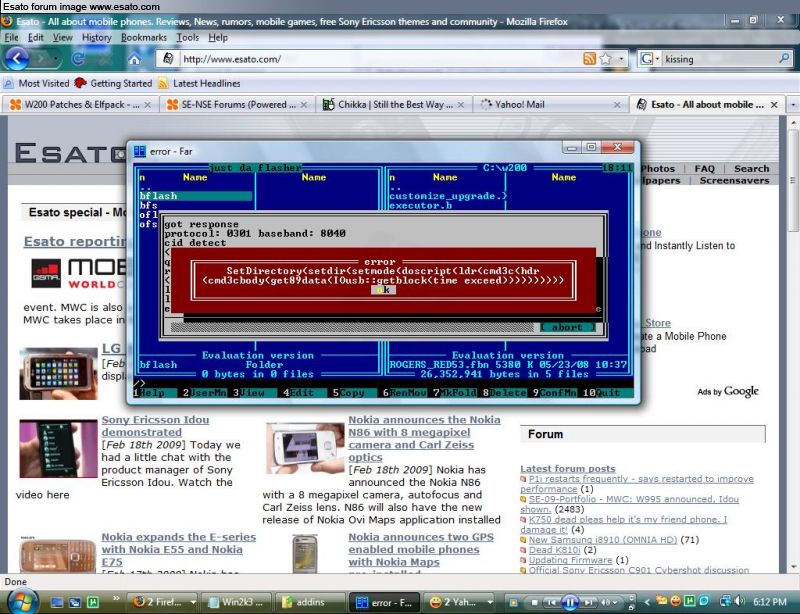Screen dimensions: 800x614
Task: Click the Yahoo taskbar group button
Action: [x=461, y=602]
